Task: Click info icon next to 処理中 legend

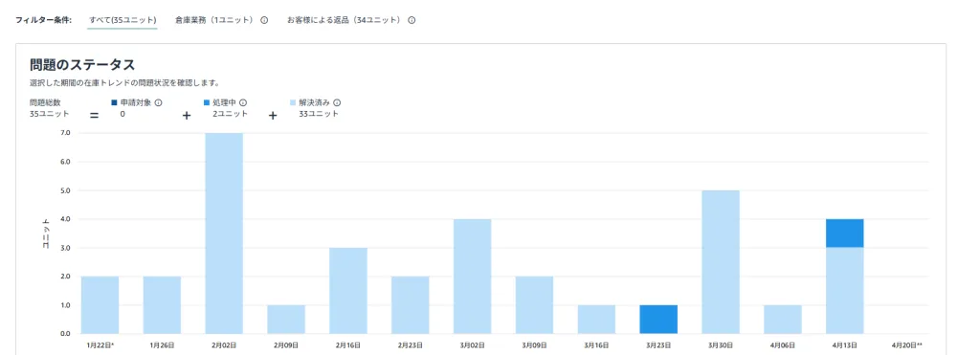Action: pos(243,102)
